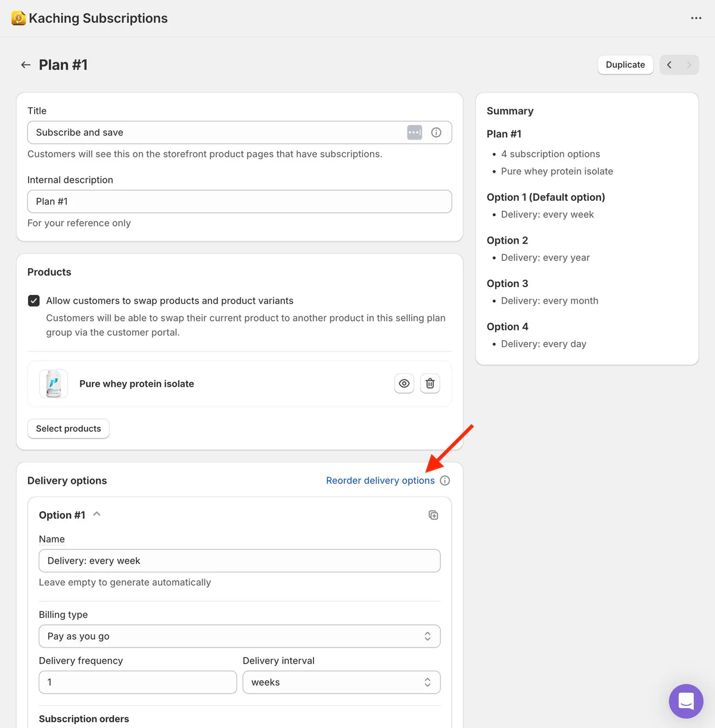Image resolution: width=715 pixels, height=728 pixels.
Task: Open info icon in the Title field
Action: tap(436, 132)
